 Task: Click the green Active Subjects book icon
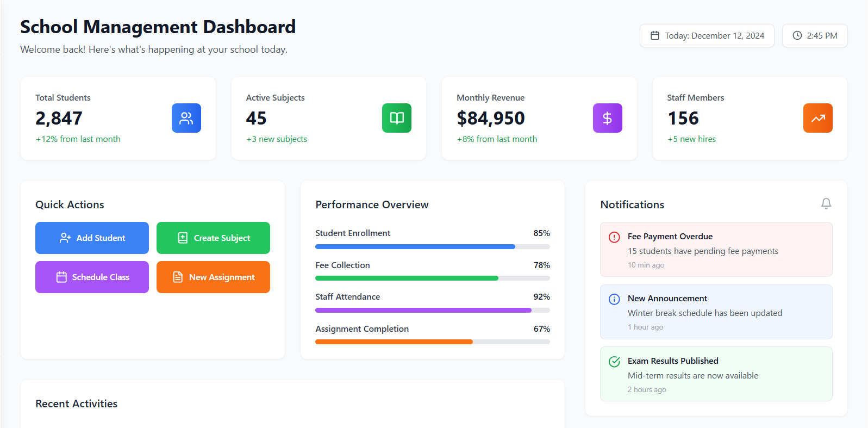(397, 118)
